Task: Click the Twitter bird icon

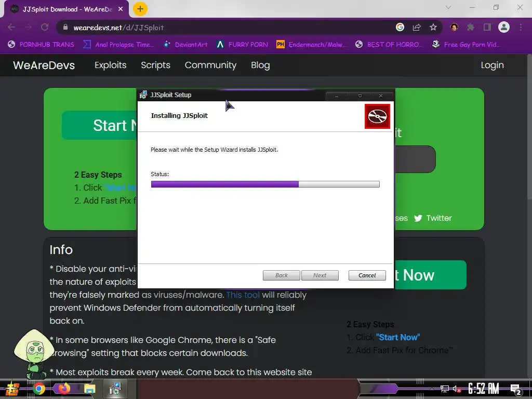Action: [x=418, y=218]
